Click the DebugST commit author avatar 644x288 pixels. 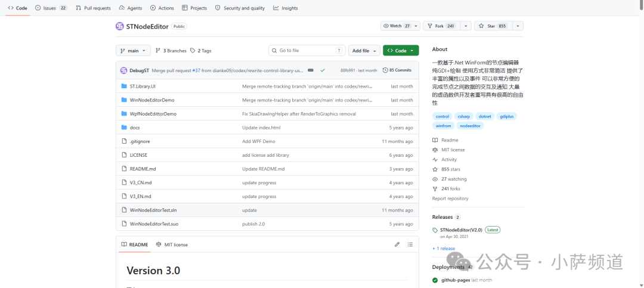click(x=123, y=70)
